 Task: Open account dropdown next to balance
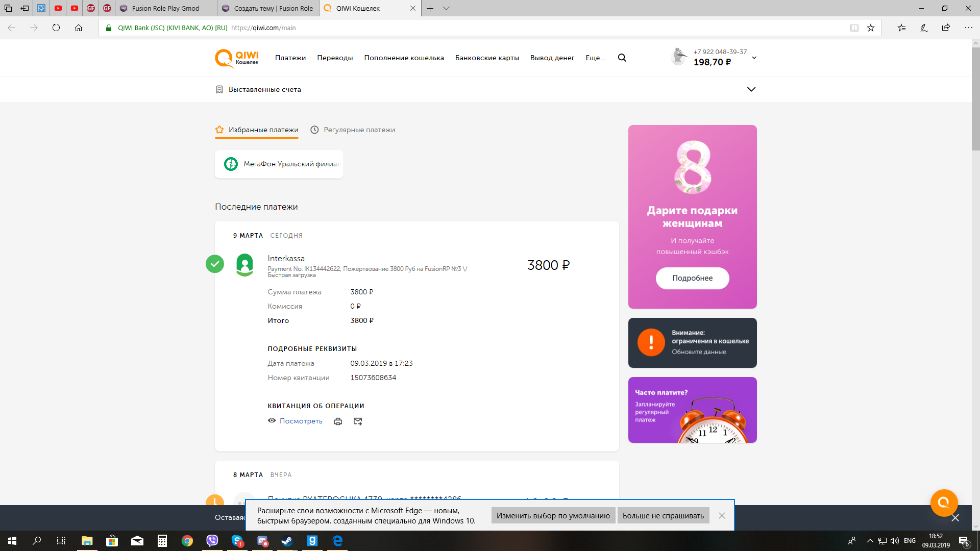[x=754, y=58]
